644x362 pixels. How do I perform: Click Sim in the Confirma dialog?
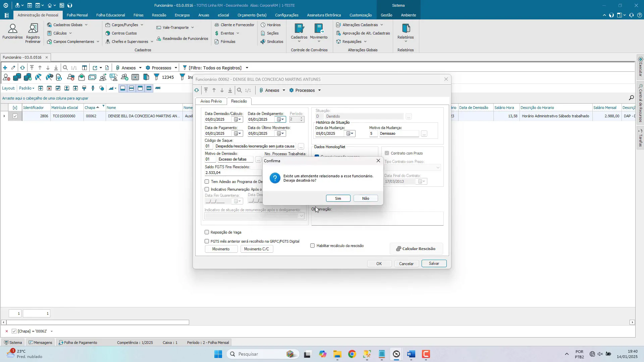(x=338, y=198)
